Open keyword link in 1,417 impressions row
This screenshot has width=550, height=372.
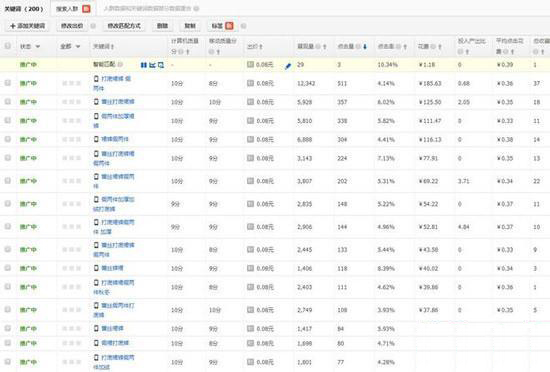pos(112,329)
